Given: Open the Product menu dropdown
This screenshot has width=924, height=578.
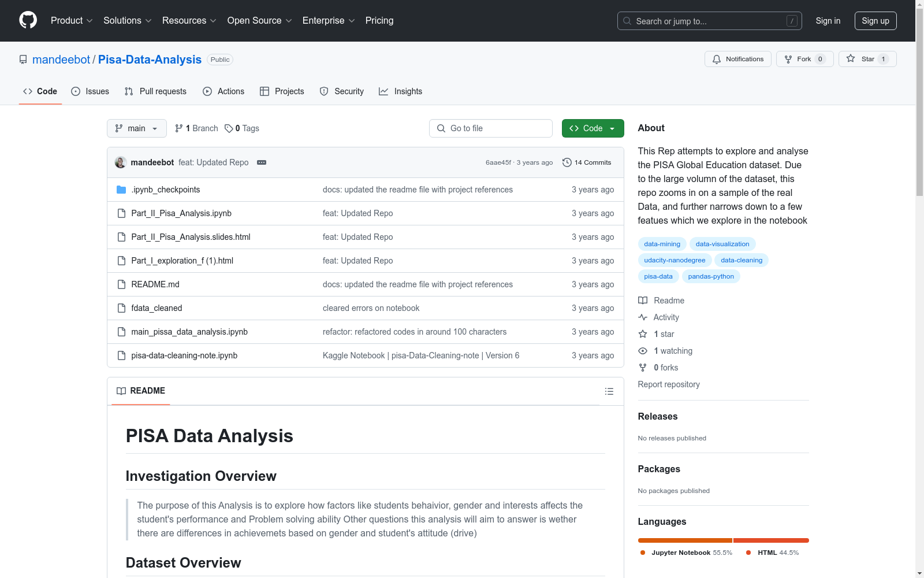Looking at the screenshot, I should tap(72, 21).
